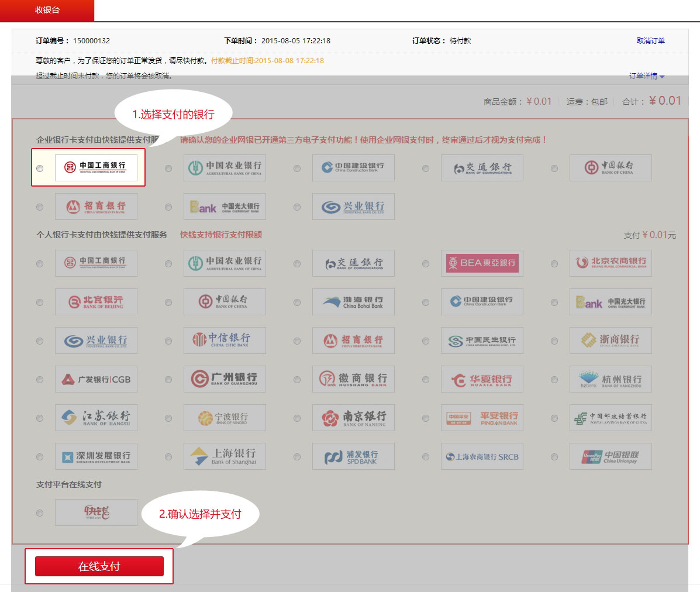This screenshot has height=592, width=700.
Task: Click payment deadline text 2015-08-08 17:22:18
Action: 289,61
